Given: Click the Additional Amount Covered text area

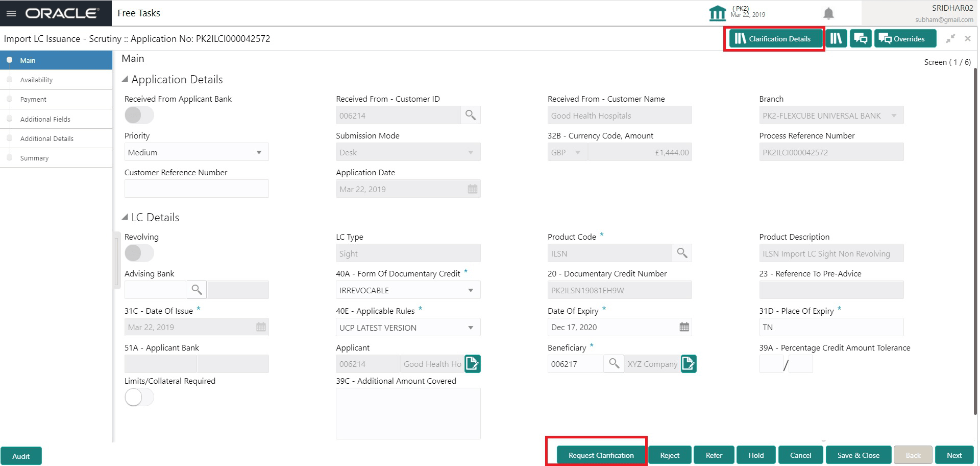Looking at the screenshot, I should pos(408,413).
